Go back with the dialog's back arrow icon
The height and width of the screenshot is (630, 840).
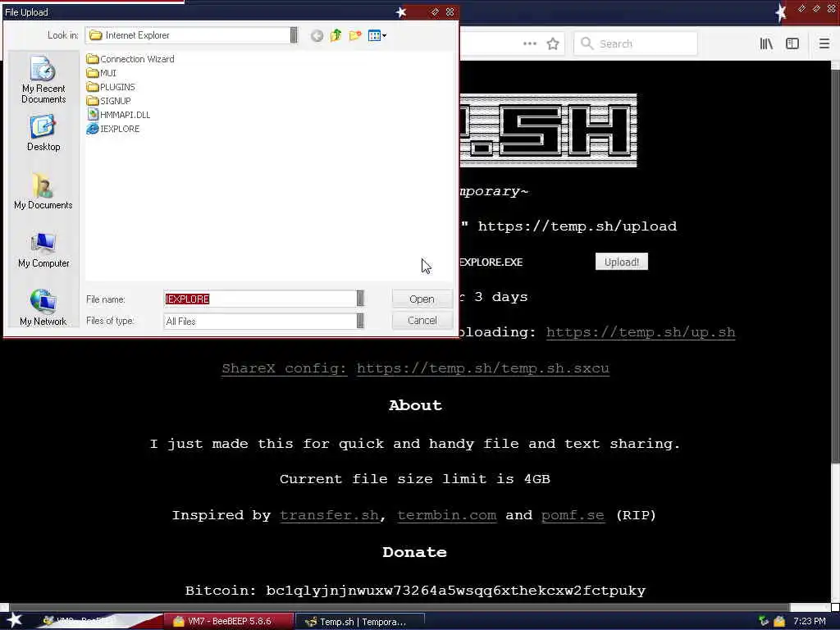(317, 36)
